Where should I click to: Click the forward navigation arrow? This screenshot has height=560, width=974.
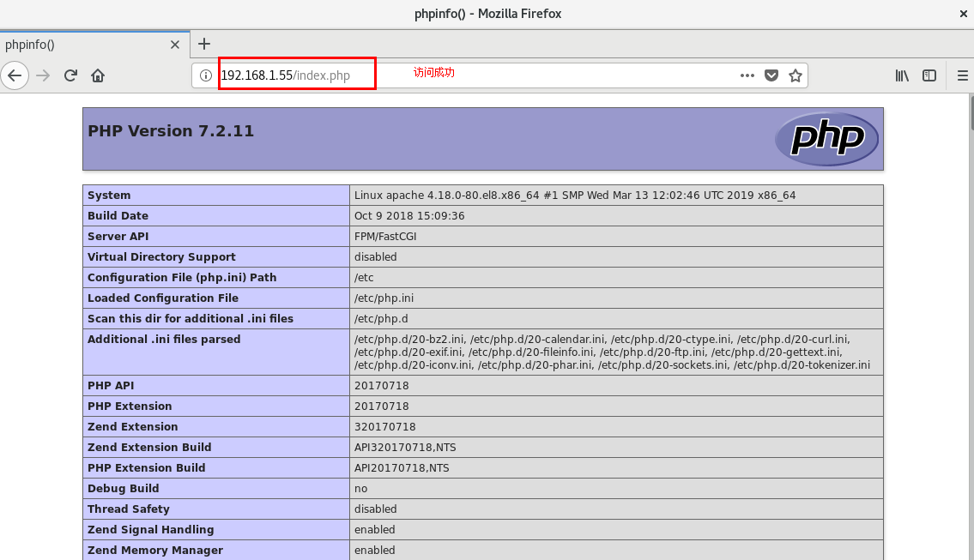pos(43,75)
